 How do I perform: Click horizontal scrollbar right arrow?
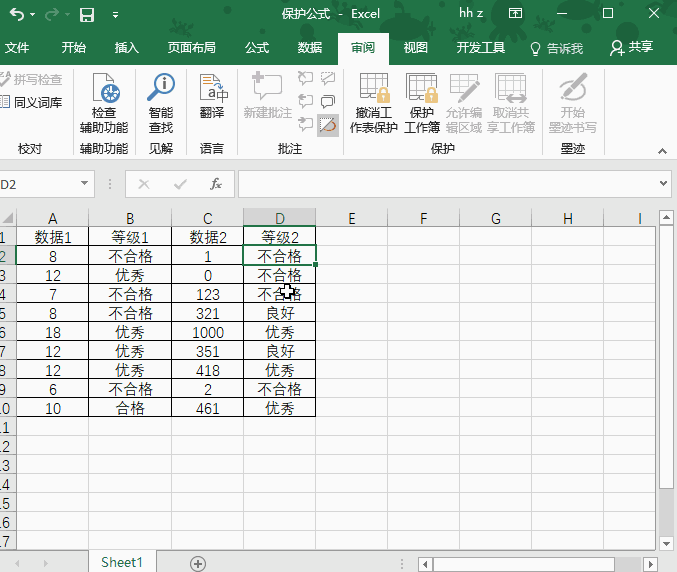pyautogui.click(x=651, y=564)
